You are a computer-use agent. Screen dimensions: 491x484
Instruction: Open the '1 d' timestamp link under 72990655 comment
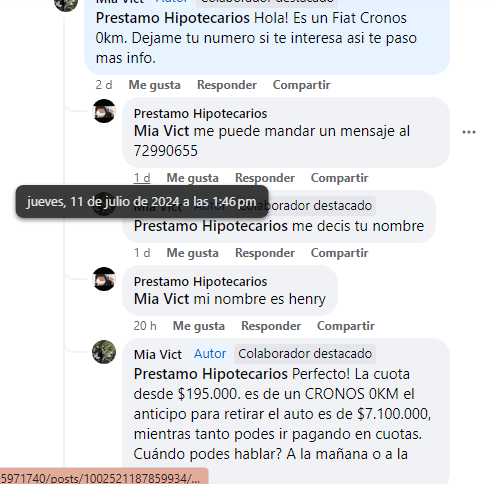[142, 178]
